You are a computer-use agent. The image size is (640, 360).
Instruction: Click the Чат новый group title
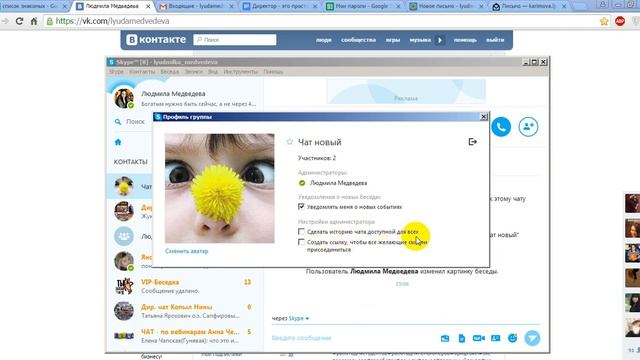[320, 142]
